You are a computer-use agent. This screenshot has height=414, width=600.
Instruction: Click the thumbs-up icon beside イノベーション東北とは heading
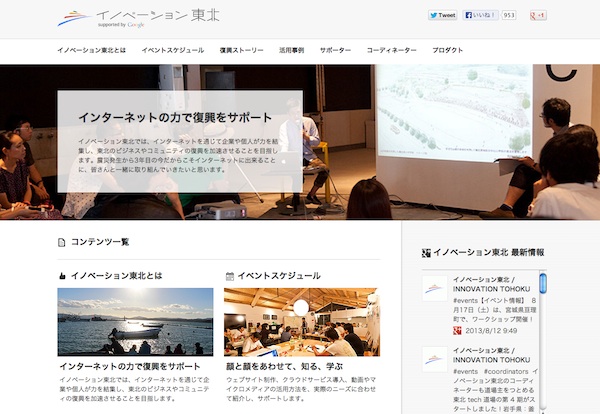62,275
